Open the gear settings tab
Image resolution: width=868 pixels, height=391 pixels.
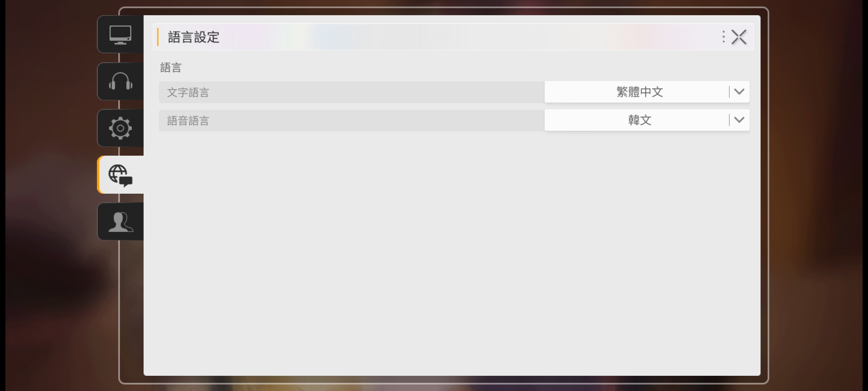tap(120, 128)
